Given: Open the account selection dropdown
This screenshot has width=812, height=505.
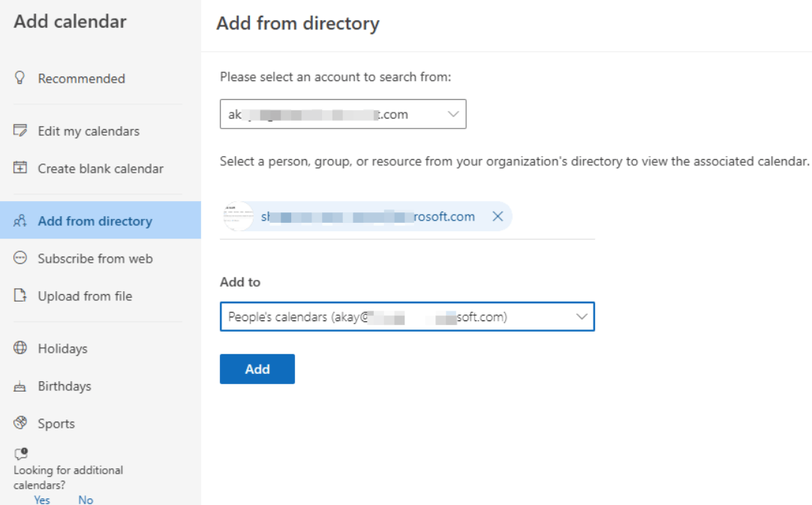Looking at the screenshot, I should pyautogui.click(x=343, y=114).
